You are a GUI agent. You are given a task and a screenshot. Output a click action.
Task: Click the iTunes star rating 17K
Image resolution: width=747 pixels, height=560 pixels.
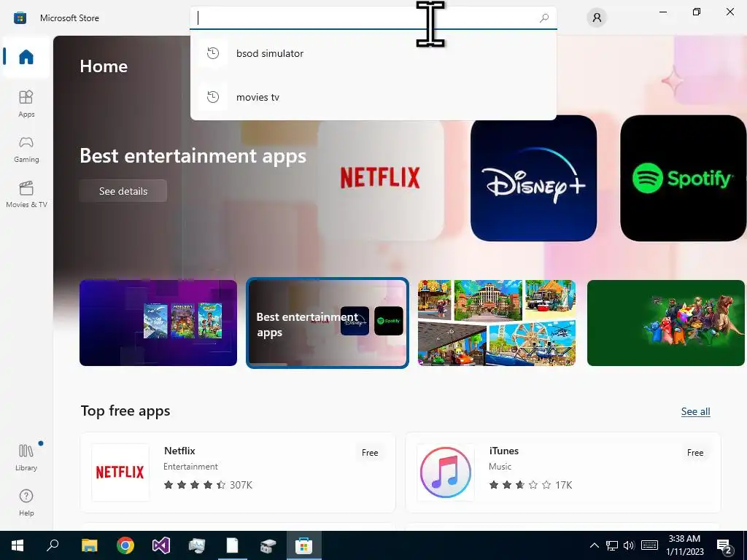click(x=530, y=485)
